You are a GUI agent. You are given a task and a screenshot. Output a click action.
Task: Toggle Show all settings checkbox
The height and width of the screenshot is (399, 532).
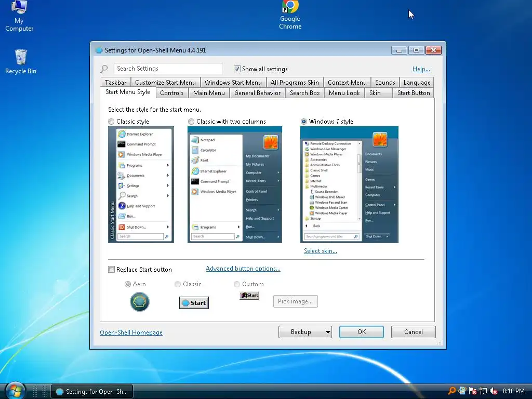[x=237, y=69]
